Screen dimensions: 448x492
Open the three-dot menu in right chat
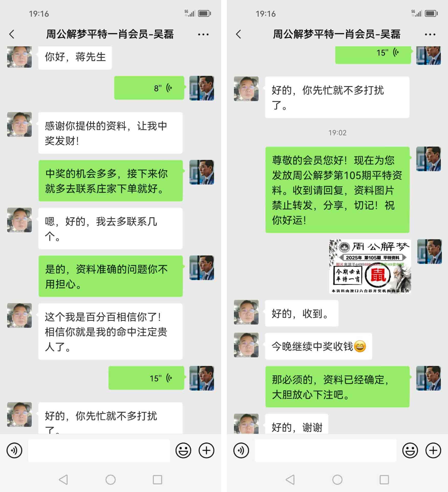click(x=430, y=34)
